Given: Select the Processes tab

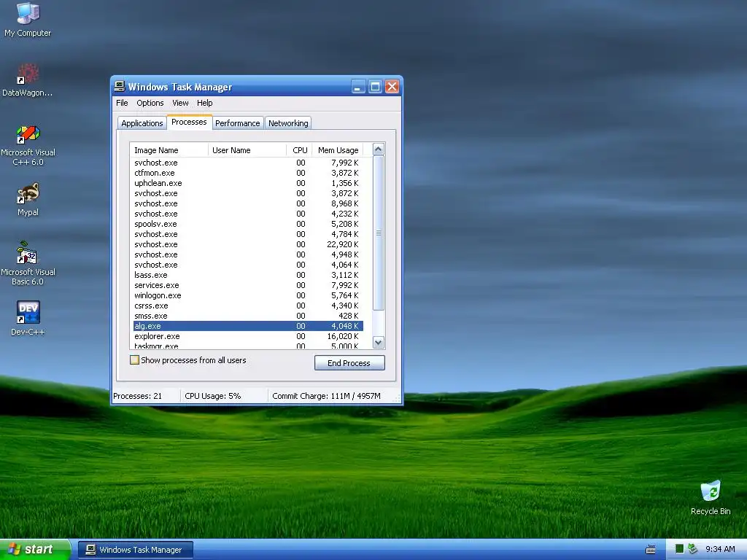Looking at the screenshot, I should pos(189,122).
